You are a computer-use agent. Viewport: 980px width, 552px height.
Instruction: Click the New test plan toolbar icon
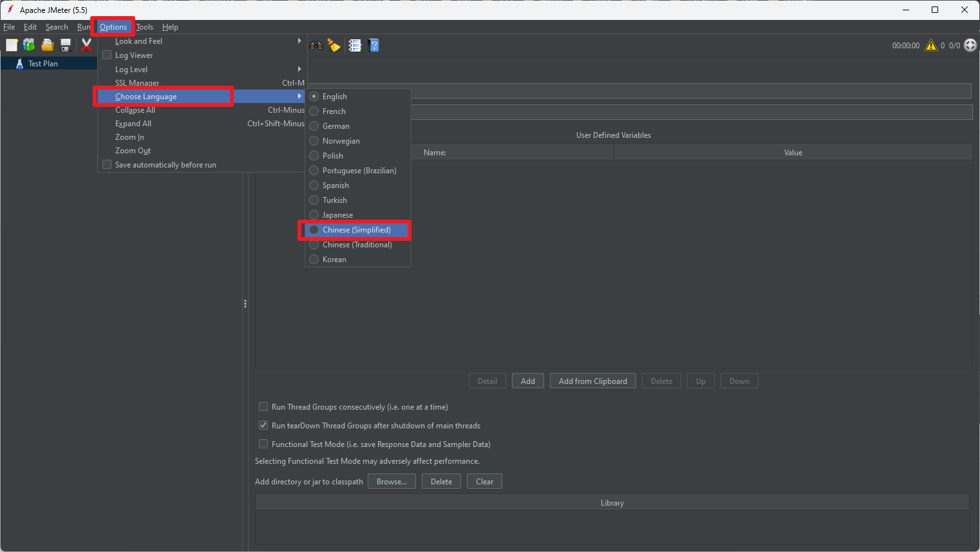12,45
